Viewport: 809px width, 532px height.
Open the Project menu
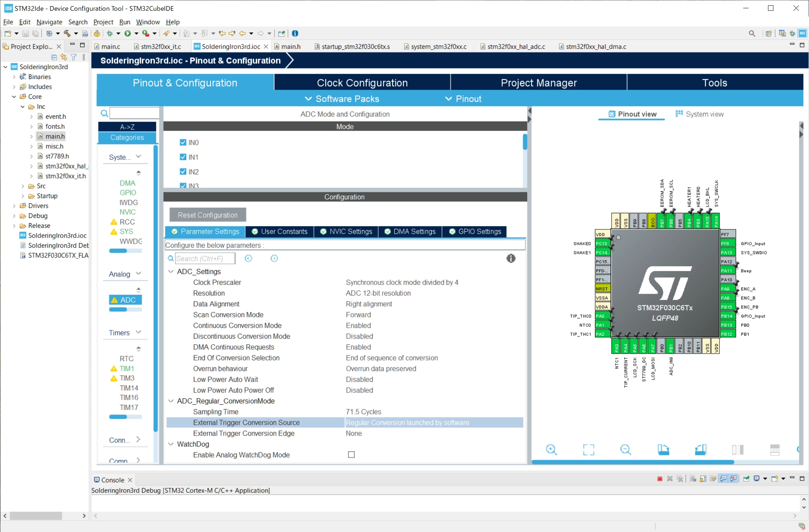(103, 22)
